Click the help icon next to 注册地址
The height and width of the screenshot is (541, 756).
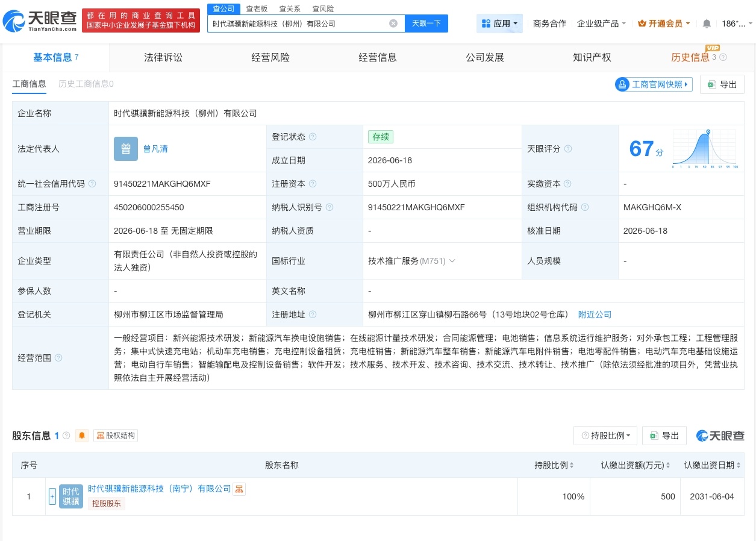(313, 314)
